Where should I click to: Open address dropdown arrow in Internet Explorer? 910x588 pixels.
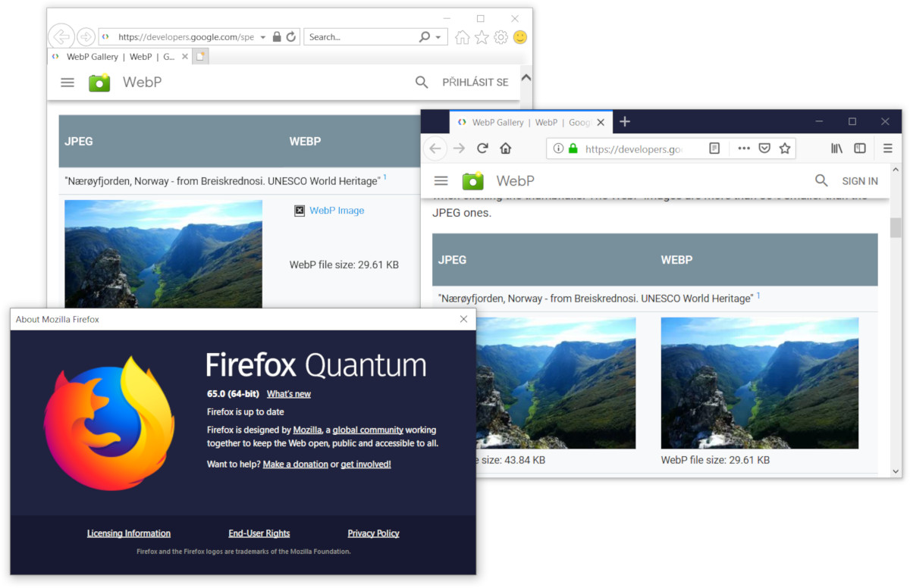pos(263,37)
